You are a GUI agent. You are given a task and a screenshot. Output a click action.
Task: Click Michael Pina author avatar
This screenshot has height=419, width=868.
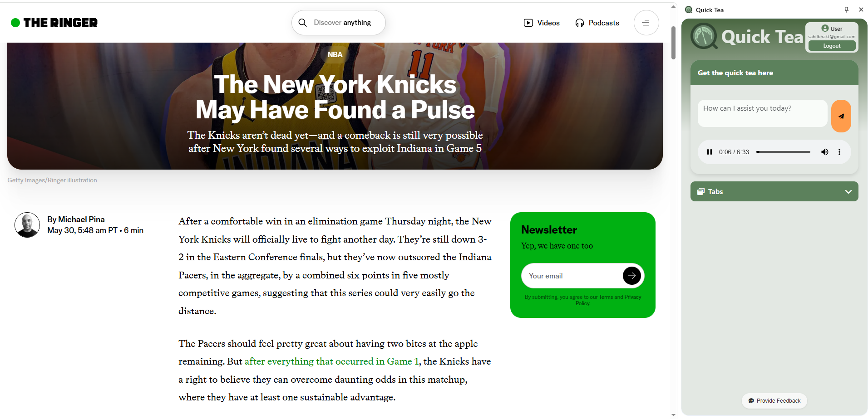point(27,225)
